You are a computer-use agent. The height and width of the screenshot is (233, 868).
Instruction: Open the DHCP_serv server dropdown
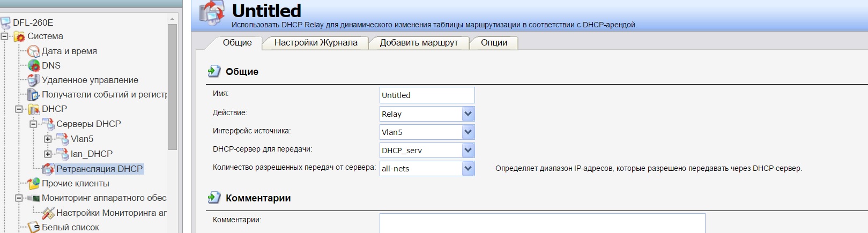[x=468, y=151]
